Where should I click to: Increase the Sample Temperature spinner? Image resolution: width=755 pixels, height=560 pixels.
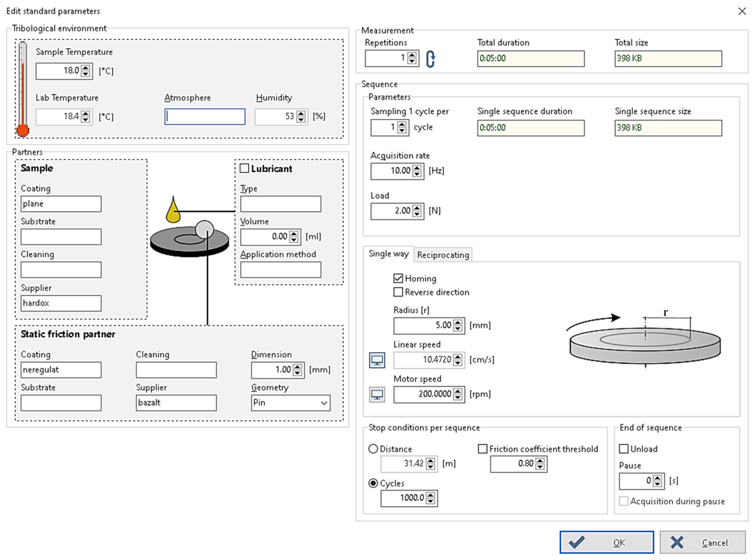[86, 68]
